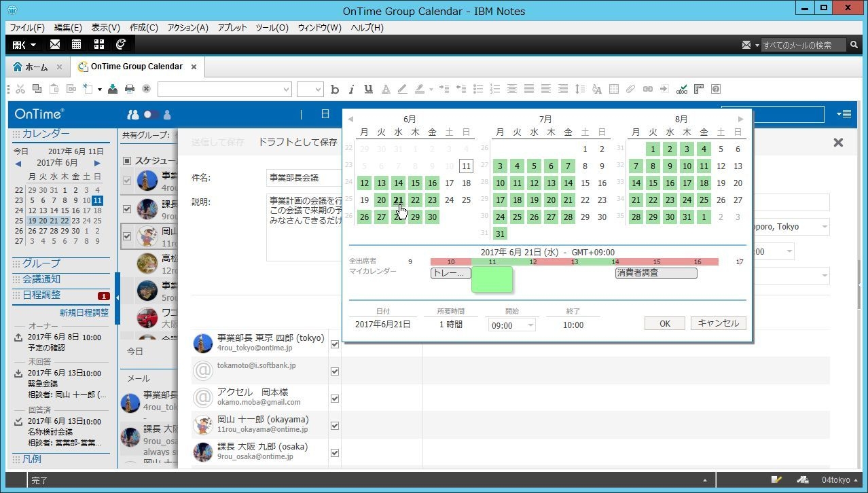Click the 新規日程調整 link
This screenshot has height=493, width=868.
pos(84,313)
